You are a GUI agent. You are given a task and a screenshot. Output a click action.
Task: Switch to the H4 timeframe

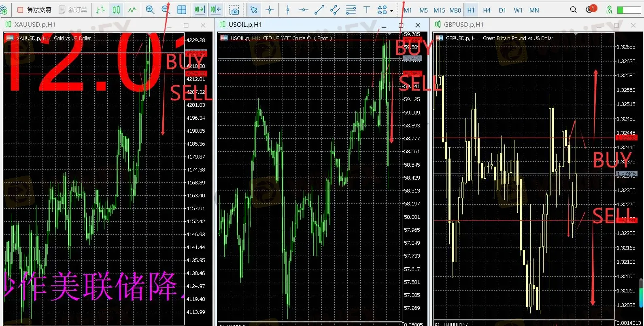487,10
